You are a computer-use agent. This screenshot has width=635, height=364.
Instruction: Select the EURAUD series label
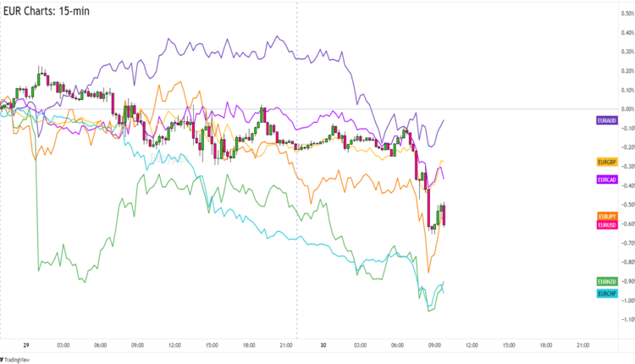[x=606, y=122]
